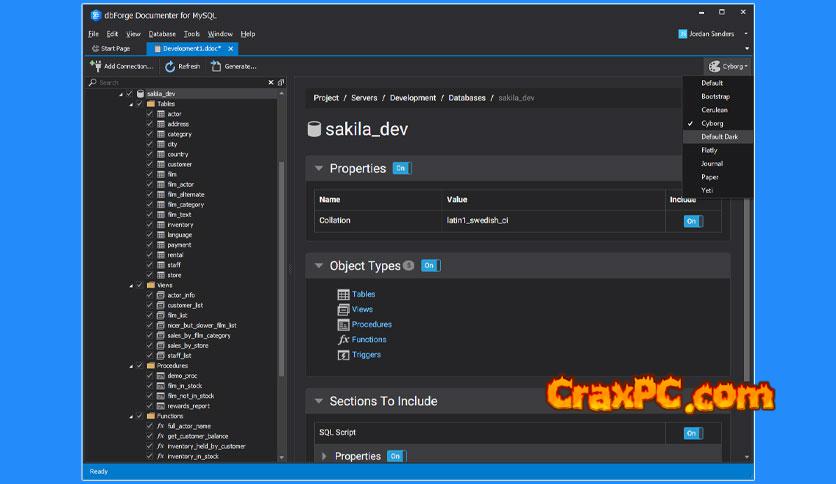Viewport: 836px width, 484px height.
Task: Click the Jordan Sanders account avatar
Action: (683, 33)
